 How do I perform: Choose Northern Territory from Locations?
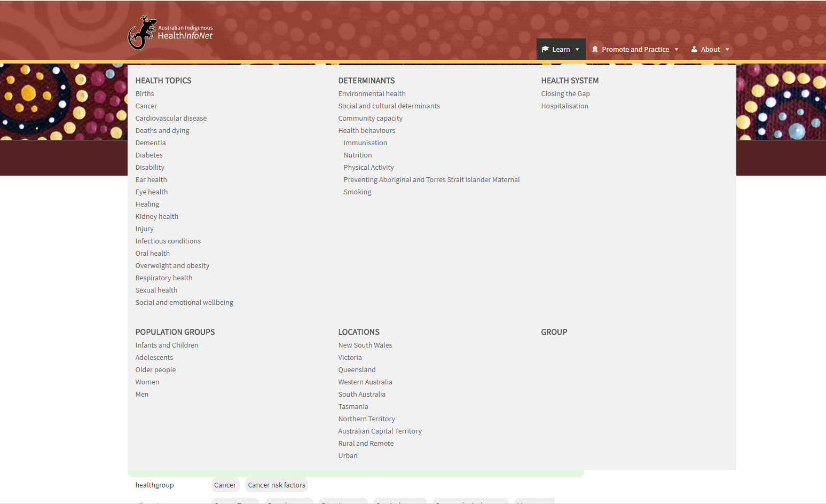366,419
